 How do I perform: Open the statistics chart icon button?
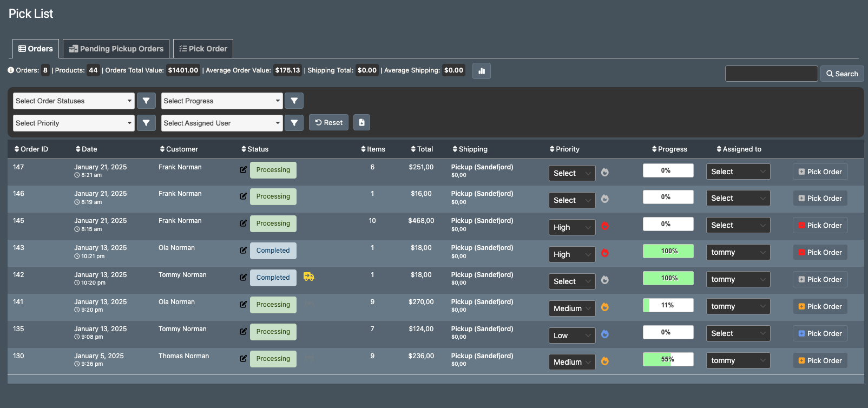click(481, 71)
